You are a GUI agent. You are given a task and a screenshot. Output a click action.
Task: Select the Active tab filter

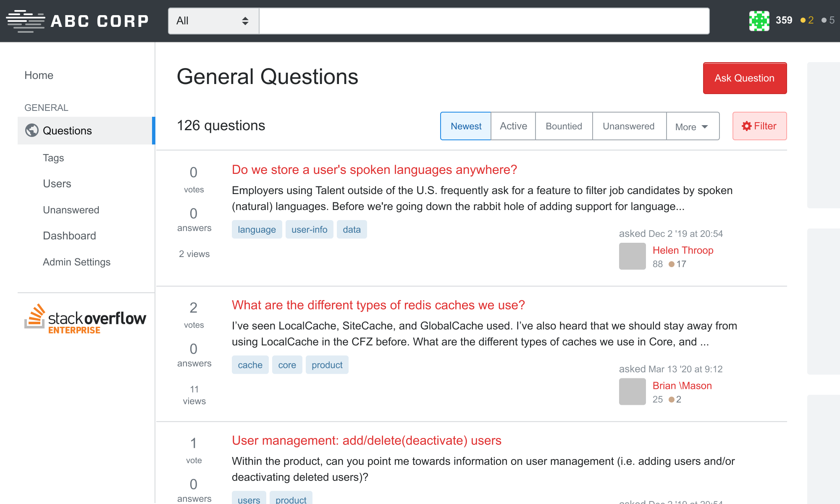point(513,126)
